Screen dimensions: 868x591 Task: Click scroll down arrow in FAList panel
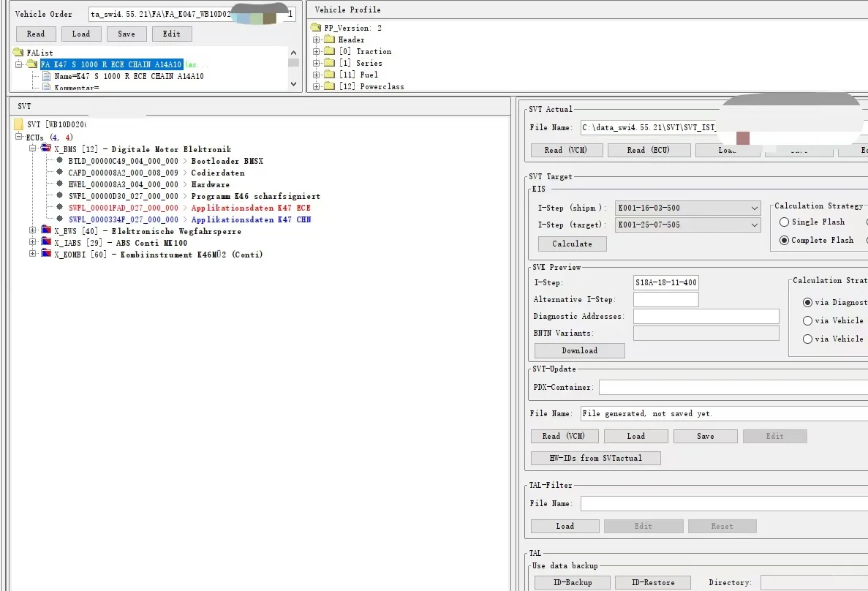coord(293,84)
